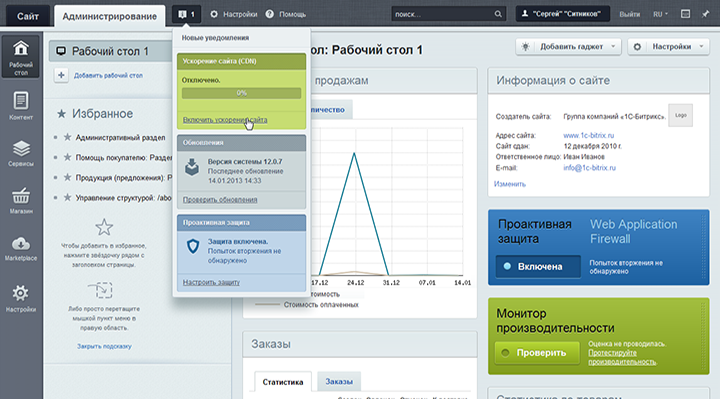Click the pin panel icon
The height and width of the screenshot is (399, 720).
click(705, 14)
